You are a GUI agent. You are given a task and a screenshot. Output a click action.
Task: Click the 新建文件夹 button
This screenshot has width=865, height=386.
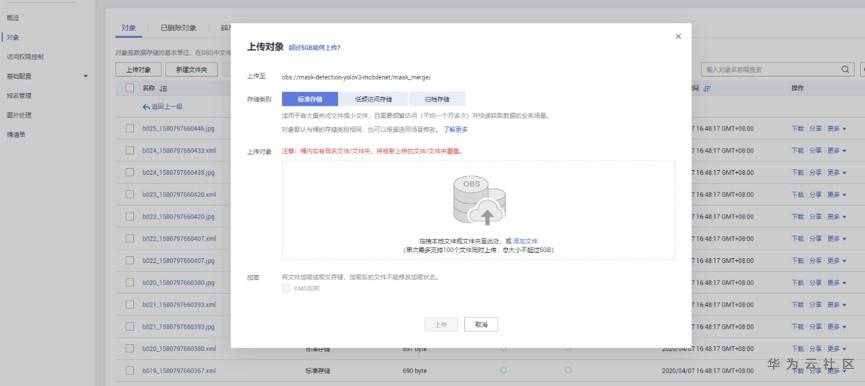191,69
